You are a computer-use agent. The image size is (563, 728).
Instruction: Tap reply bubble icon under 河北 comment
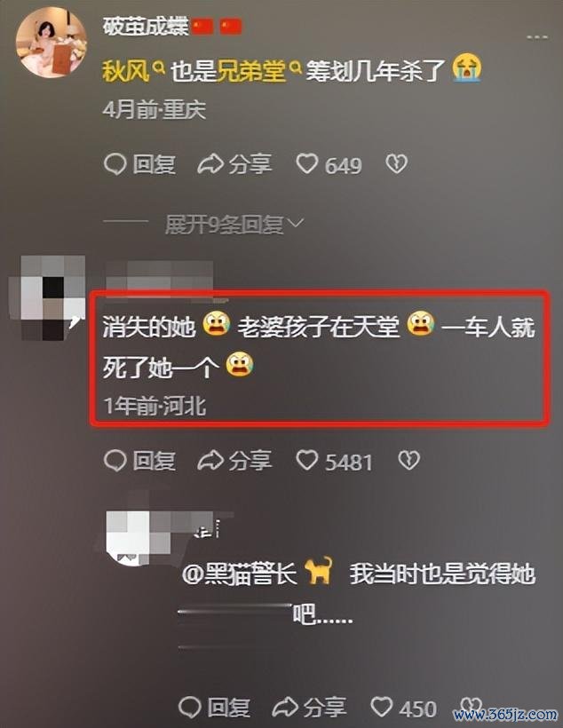(x=115, y=461)
